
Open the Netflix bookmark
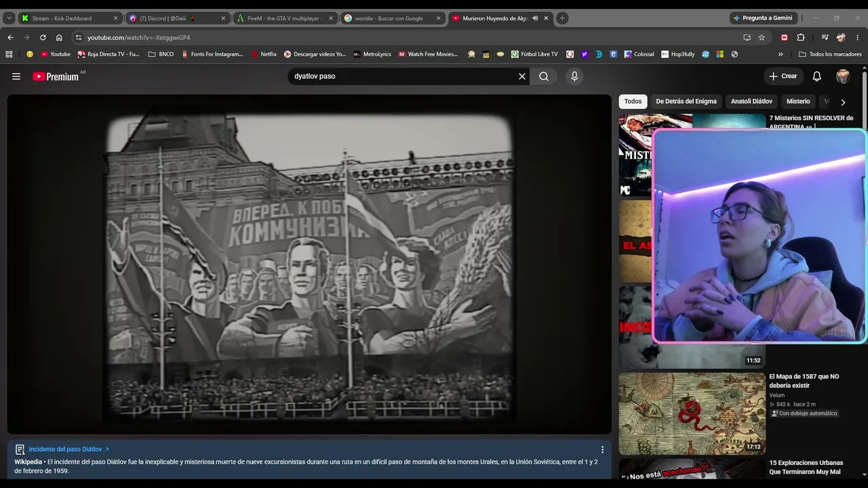264,54
